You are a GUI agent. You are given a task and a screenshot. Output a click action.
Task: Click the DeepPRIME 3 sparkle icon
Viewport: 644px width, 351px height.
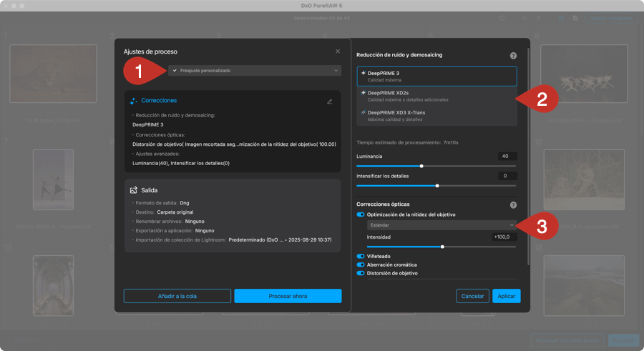point(363,73)
